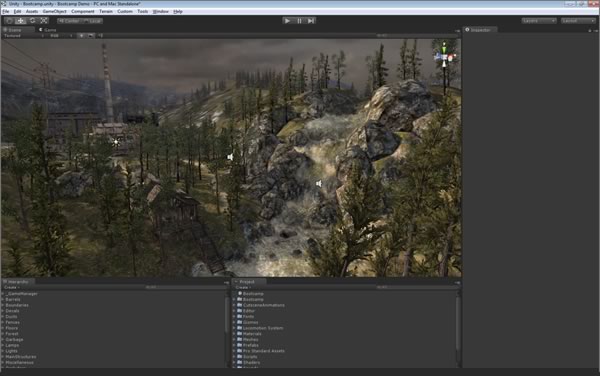Click the light gizmo icon in scene

pyautogui.click(x=116, y=142)
